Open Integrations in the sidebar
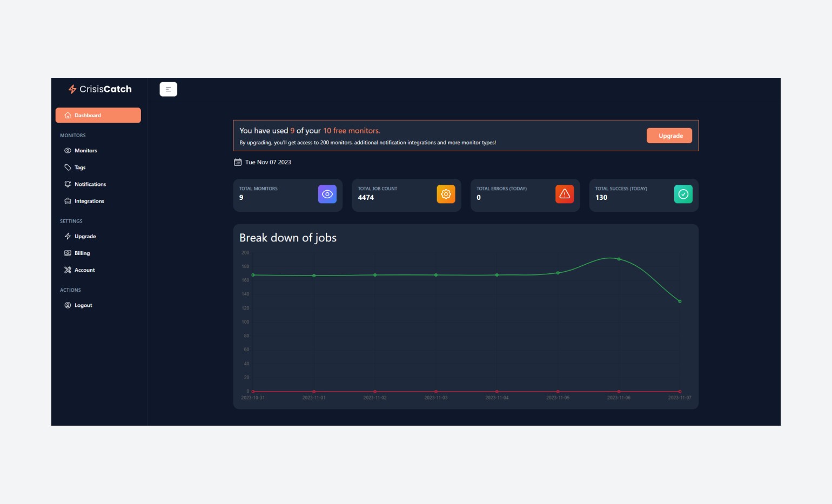The image size is (832, 504). point(89,201)
